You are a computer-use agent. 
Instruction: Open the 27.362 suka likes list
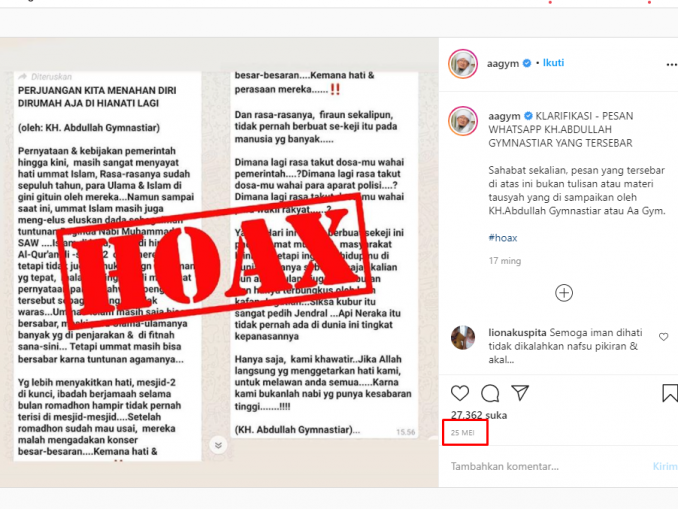[479, 415]
